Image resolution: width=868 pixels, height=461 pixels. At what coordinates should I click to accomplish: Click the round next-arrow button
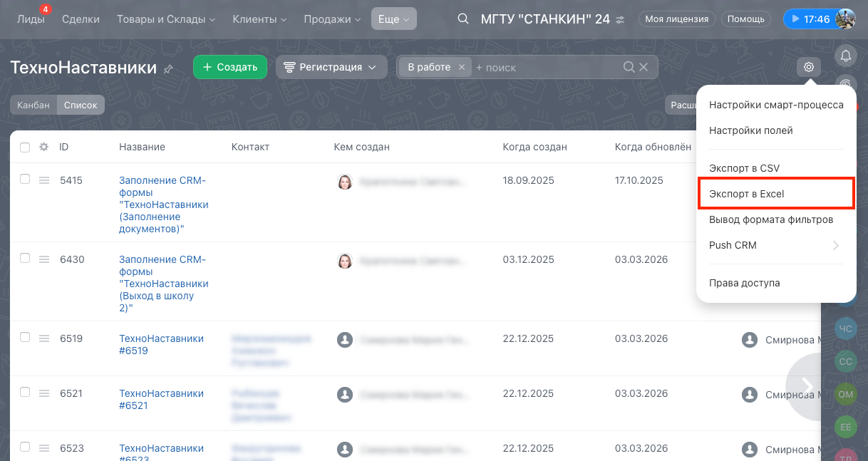tap(807, 386)
